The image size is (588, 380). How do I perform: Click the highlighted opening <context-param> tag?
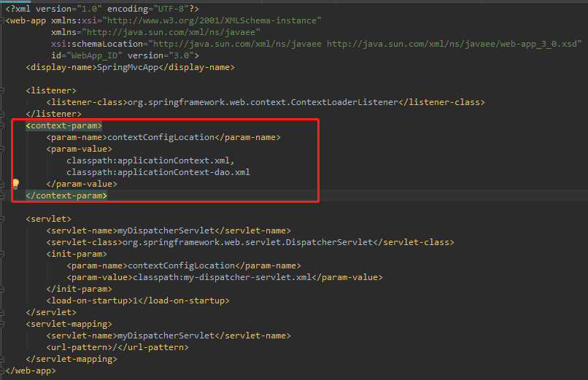click(x=63, y=125)
